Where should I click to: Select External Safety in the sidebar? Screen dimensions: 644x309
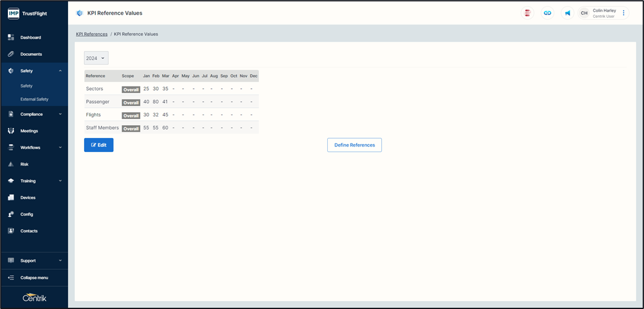(34, 99)
